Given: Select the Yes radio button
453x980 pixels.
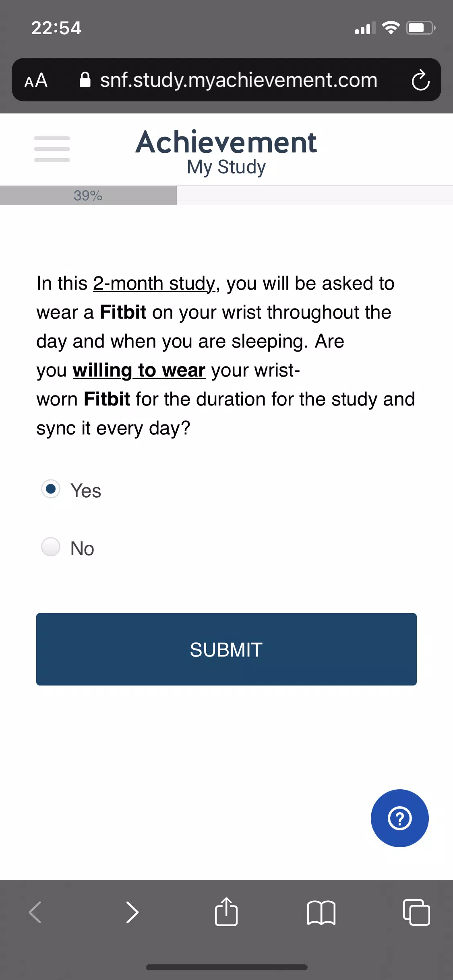Looking at the screenshot, I should point(51,489).
